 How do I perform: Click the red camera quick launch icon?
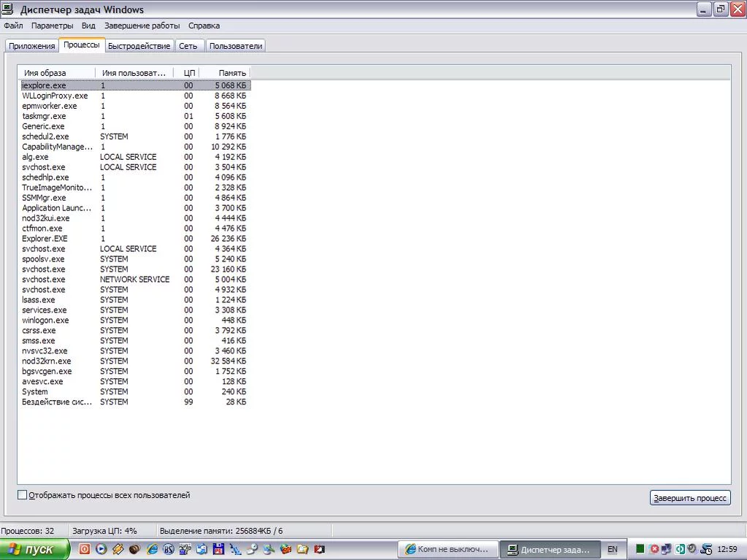pos(320,549)
